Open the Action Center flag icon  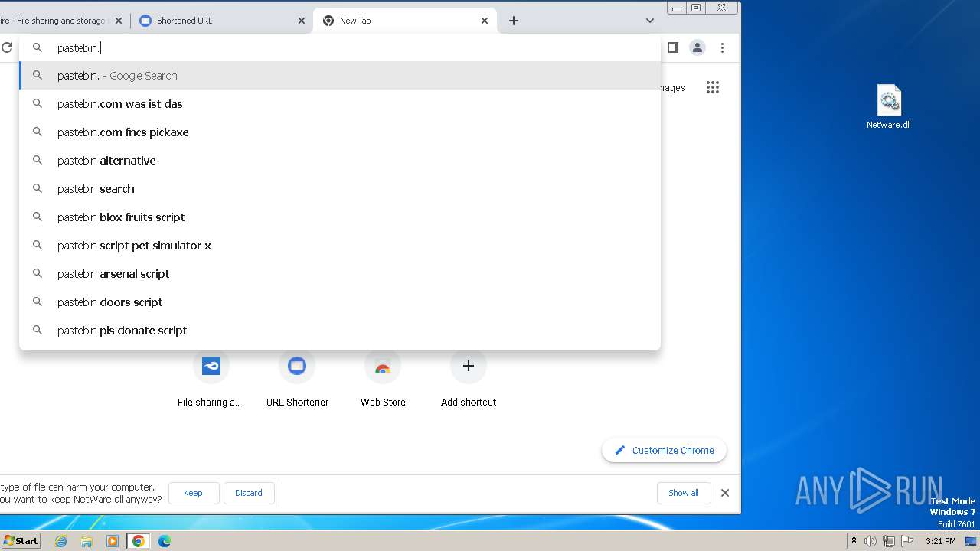point(907,541)
